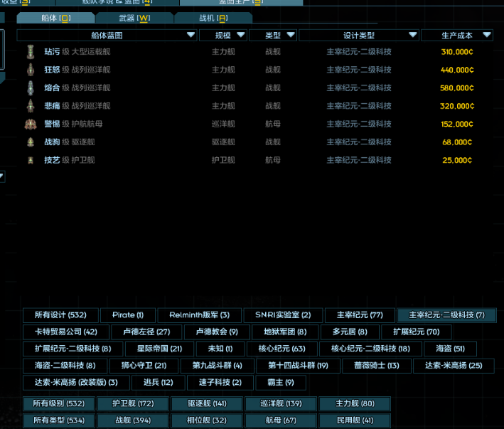Show only 航母 (67) type
The width and height of the screenshot is (504, 429).
[x=281, y=420]
